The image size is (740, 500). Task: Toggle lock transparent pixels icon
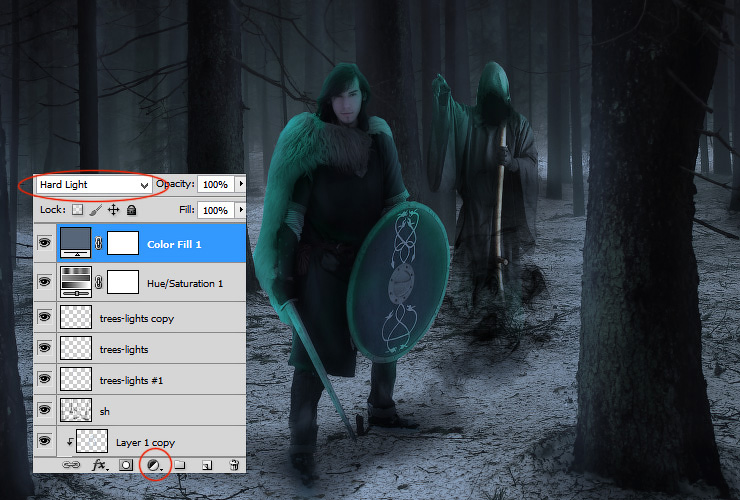click(77, 210)
